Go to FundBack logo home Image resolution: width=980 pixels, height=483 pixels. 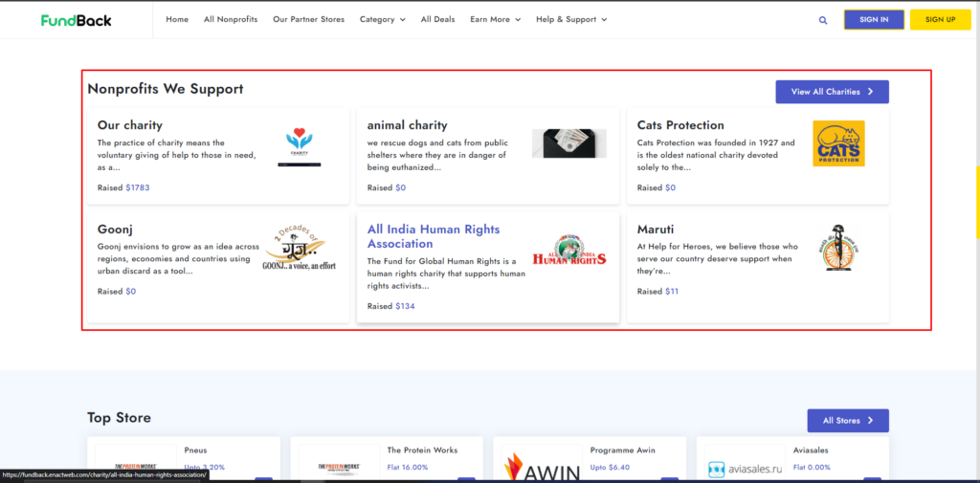pyautogui.click(x=77, y=20)
